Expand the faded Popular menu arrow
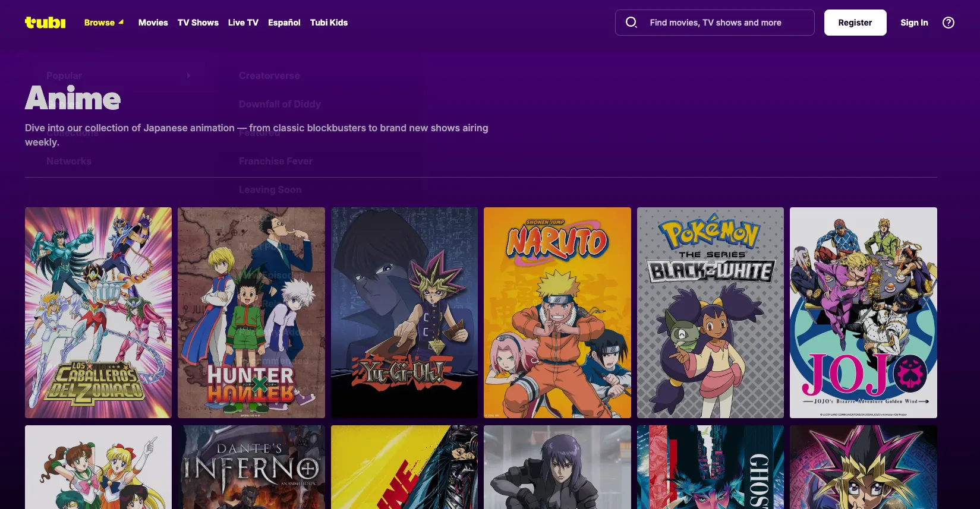 pyautogui.click(x=188, y=75)
